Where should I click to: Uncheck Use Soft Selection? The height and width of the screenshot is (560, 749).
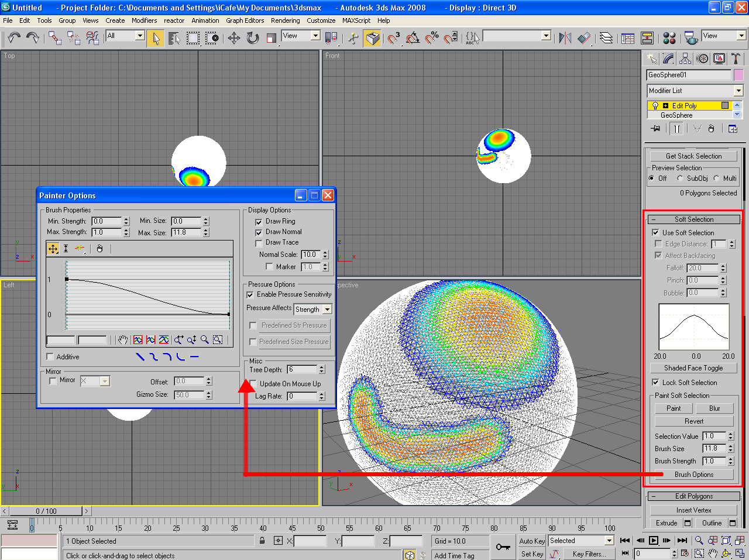656,232
